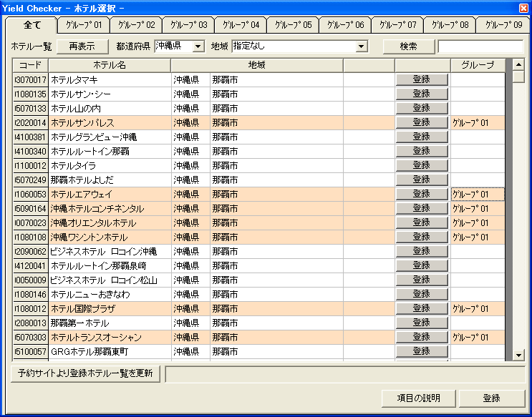The image size is (532, 417).
Task: Click the 予約サイトより登録ホテル一覧を更新 button
Action: [86, 374]
